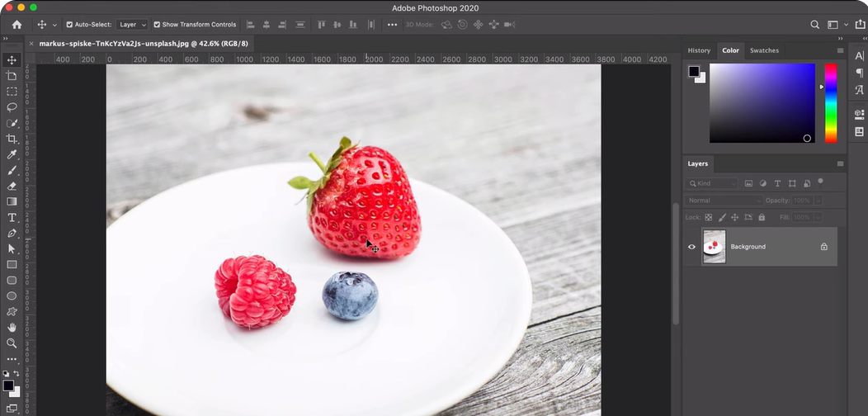The width and height of the screenshot is (868, 416).
Task: Click the Home icon in options bar
Action: (17, 25)
